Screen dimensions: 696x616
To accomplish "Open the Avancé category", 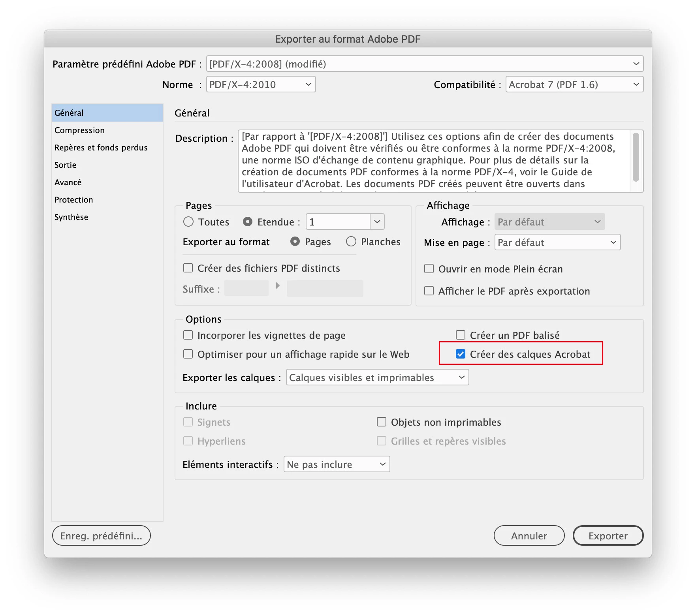I will pos(107,182).
